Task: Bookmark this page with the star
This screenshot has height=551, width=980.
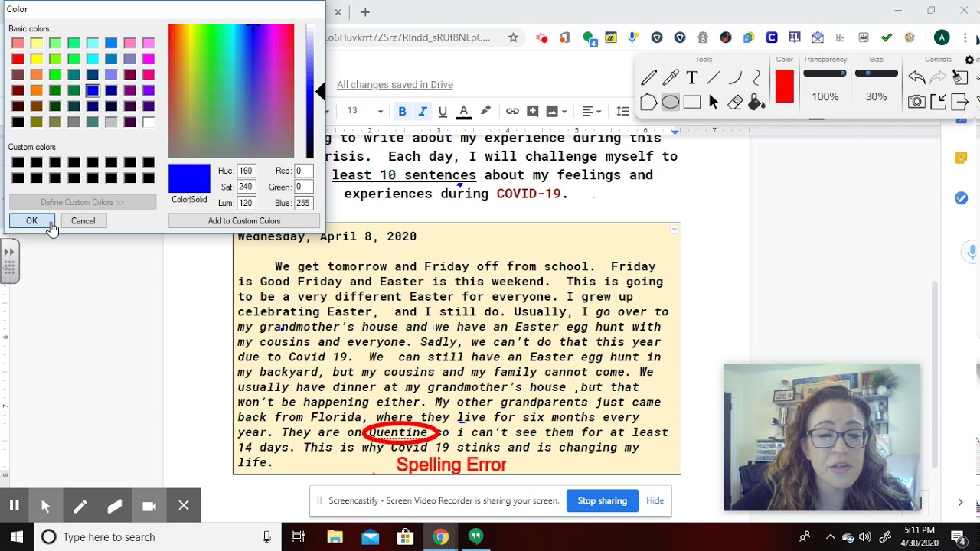Action: pos(513,37)
